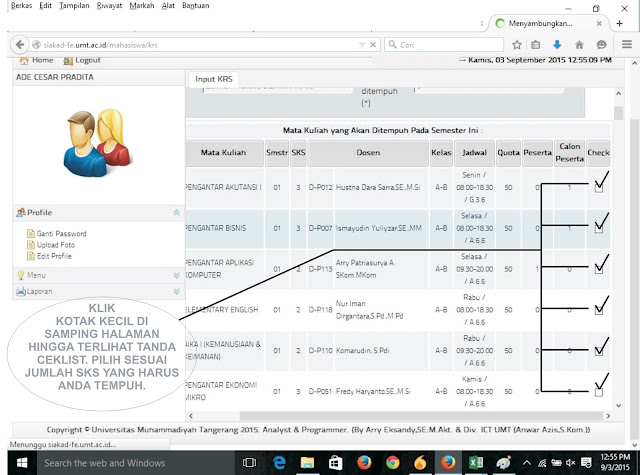Tick the checkbox for PENGANTAR BISNIS
Viewport: 640px width, 475px height.
(x=599, y=229)
